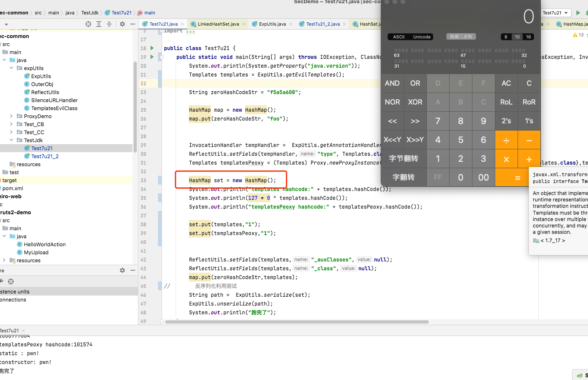Open lower panel settings gear icon
588x380 pixels.
click(122, 270)
